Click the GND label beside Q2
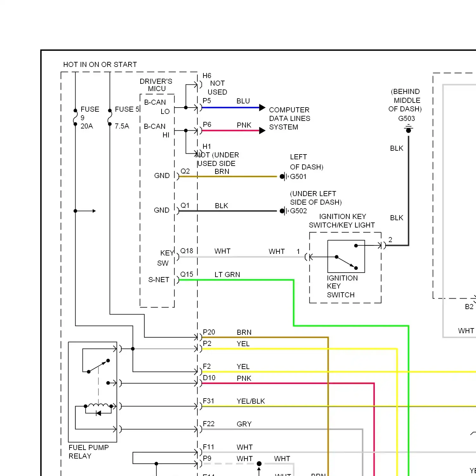This screenshot has width=476, height=476. [x=162, y=175]
